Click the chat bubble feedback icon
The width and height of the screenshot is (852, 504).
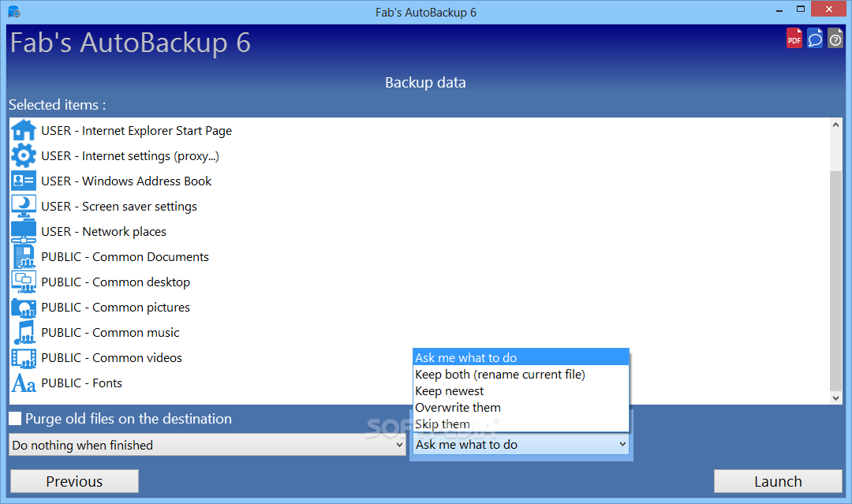(814, 39)
